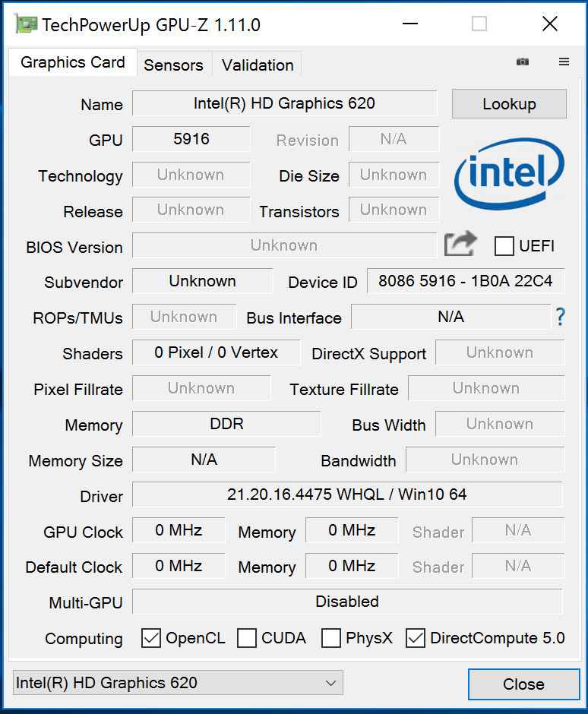Open the hamburger menu icon
The height and width of the screenshot is (714, 588).
tap(564, 62)
